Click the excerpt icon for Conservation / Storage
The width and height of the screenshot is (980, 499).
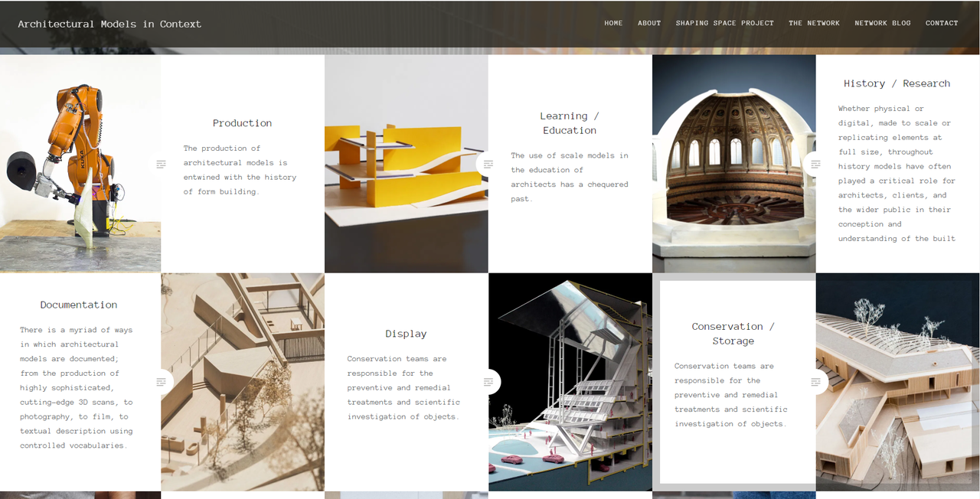pos(816,381)
